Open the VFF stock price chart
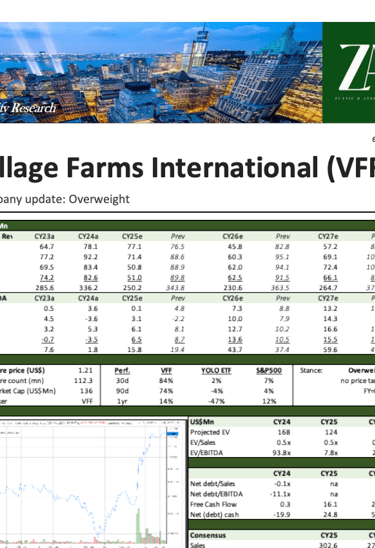 click(x=93, y=483)
